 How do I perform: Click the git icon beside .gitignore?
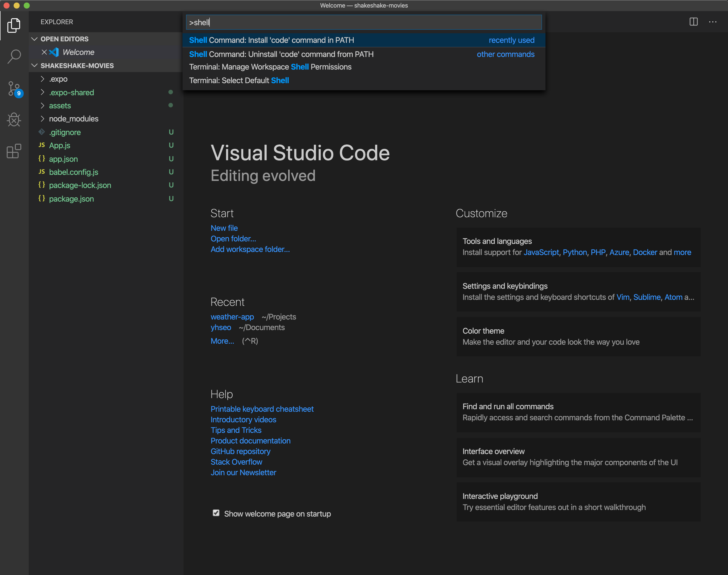42,132
